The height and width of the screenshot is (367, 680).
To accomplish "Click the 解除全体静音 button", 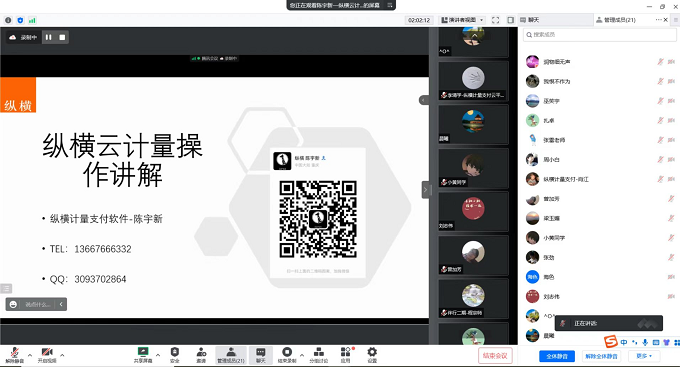I will (602, 356).
